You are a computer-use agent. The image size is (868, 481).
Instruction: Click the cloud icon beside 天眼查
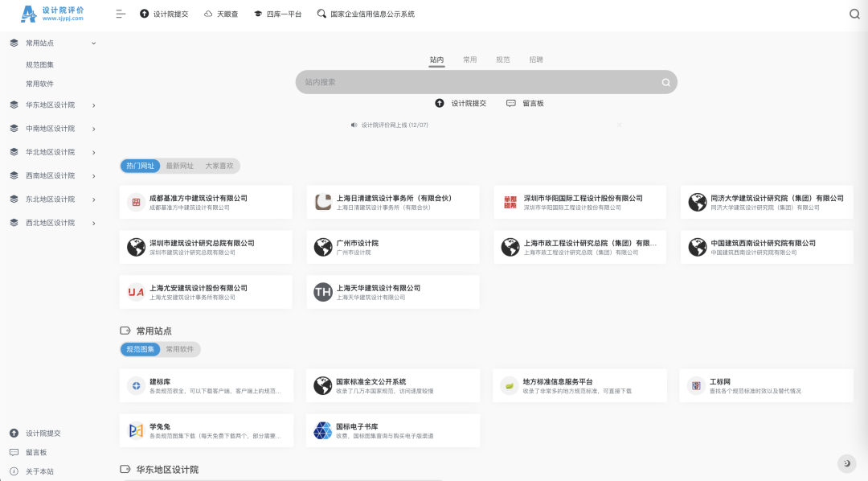[208, 14]
